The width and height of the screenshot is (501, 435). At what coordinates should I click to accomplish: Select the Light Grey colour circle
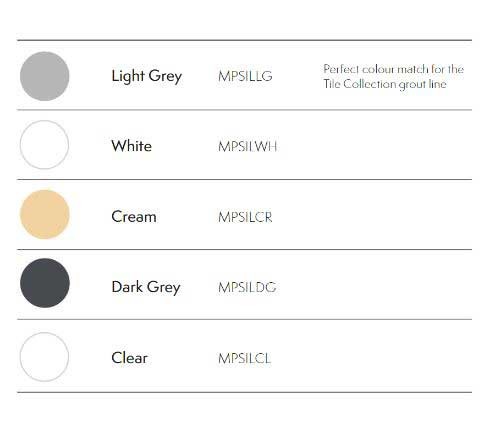(x=45, y=76)
